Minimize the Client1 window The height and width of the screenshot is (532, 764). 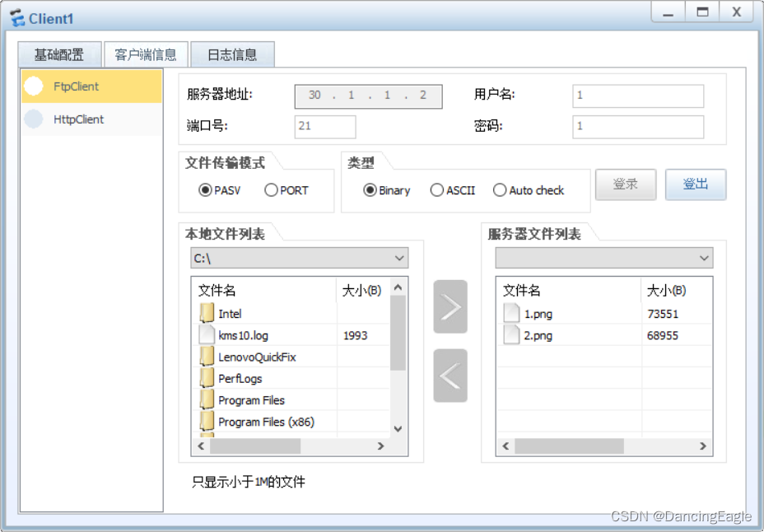668,12
